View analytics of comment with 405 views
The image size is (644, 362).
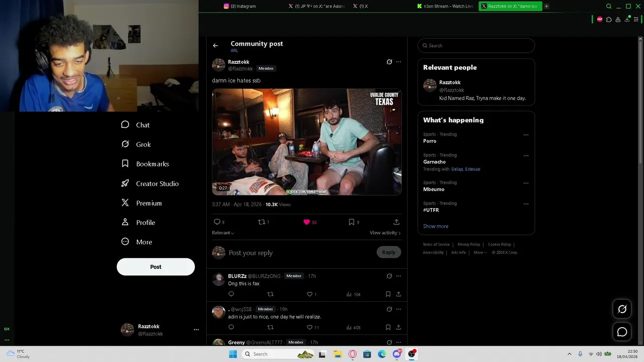tap(353, 327)
